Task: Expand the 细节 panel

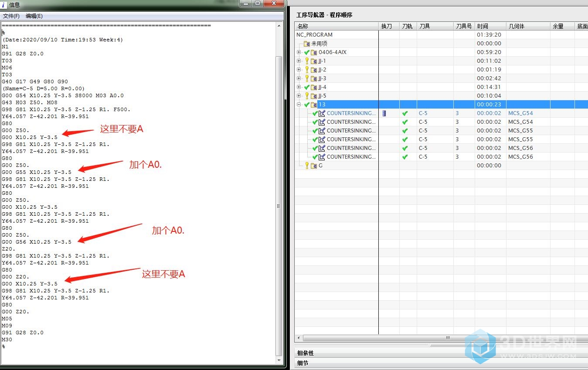Action: coord(441,363)
